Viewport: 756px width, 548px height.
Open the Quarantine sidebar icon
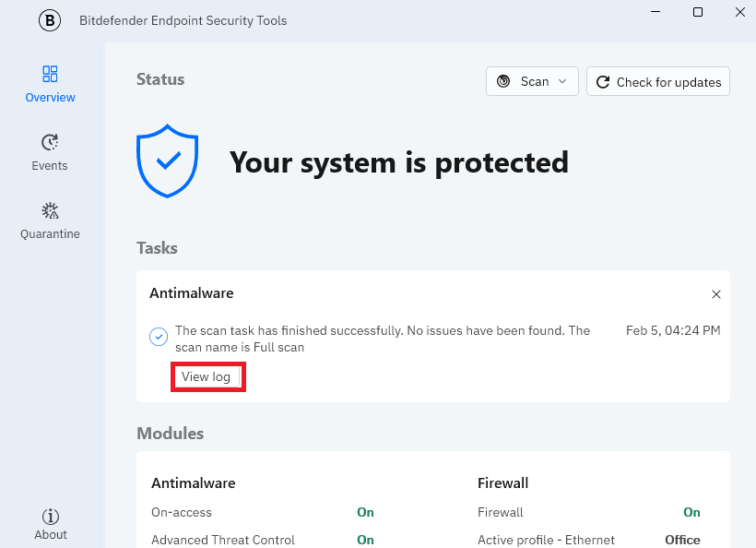coord(50,210)
